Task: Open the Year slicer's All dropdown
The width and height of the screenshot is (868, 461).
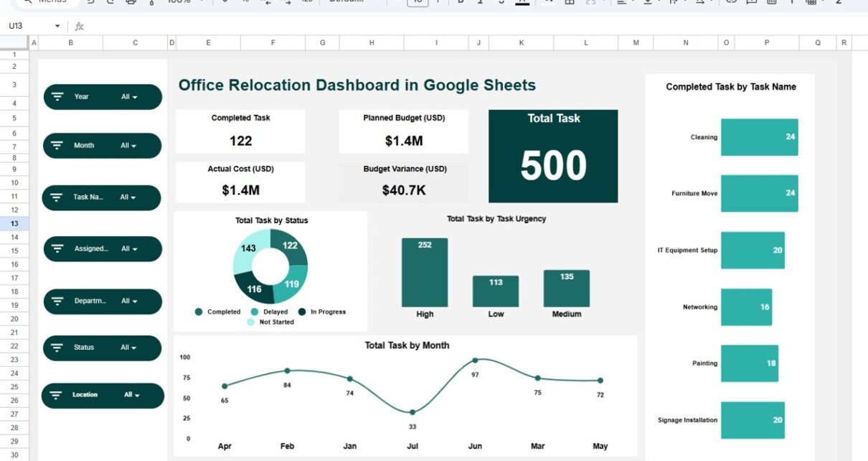Action: pyautogui.click(x=130, y=97)
